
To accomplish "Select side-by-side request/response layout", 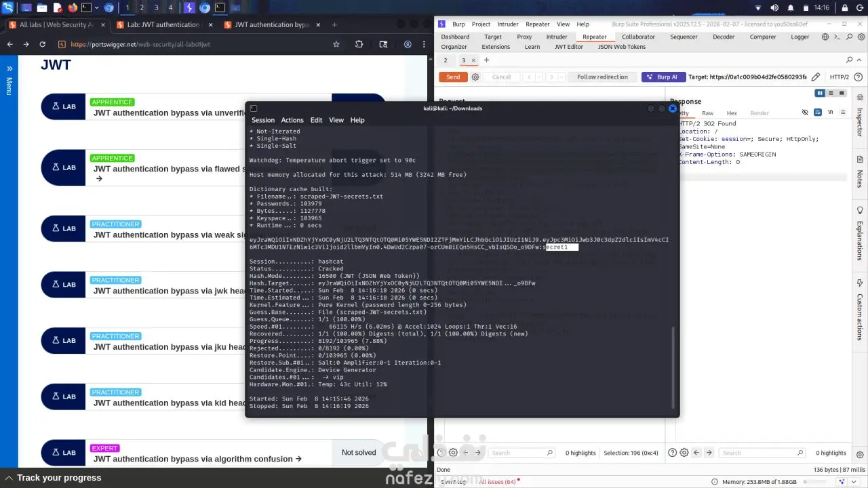I will [x=821, y=93].
